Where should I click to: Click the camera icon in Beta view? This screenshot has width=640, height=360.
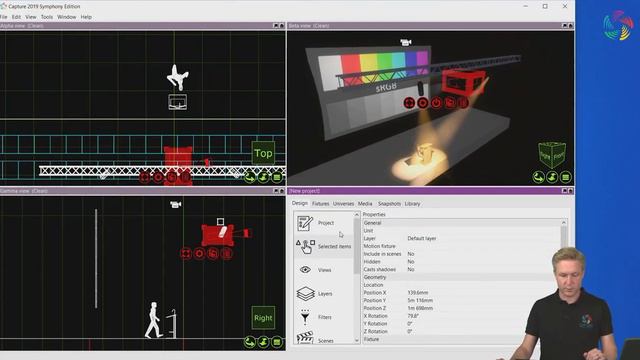coord(405,42)
